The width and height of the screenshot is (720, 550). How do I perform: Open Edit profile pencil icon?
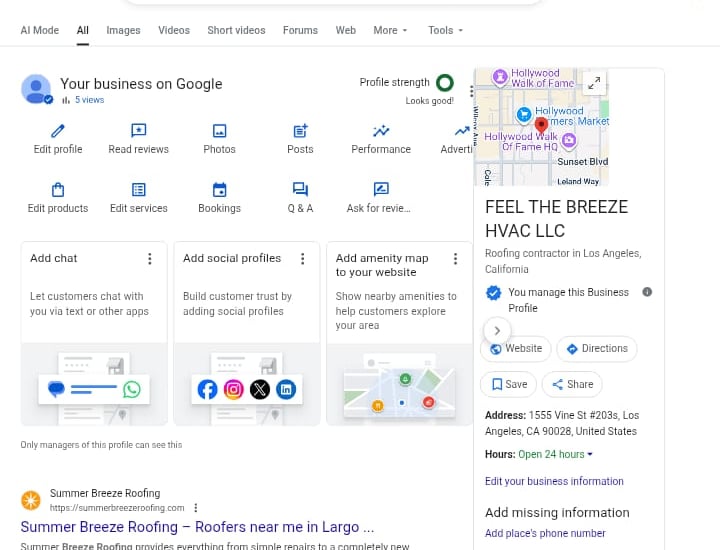coord(58,131)
